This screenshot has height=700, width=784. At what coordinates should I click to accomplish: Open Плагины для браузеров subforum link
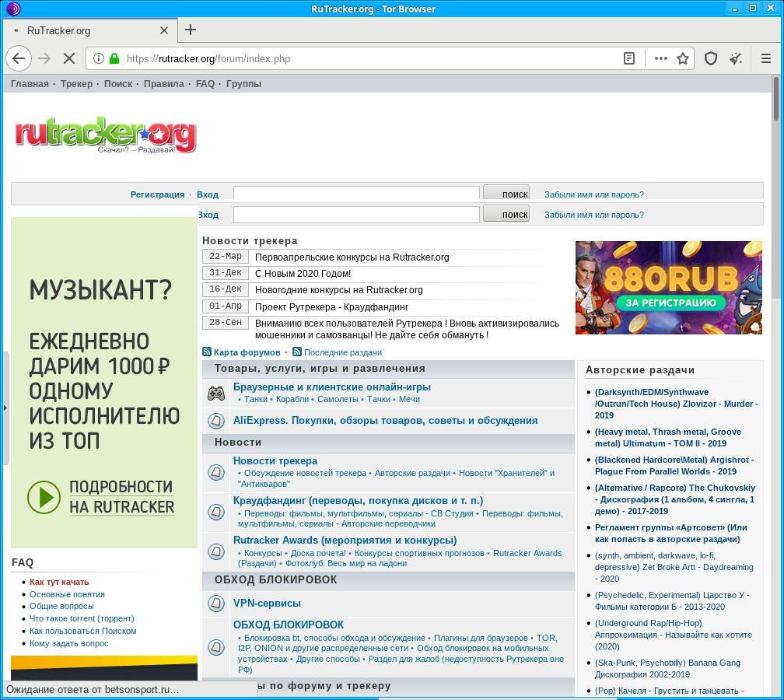point(481,638)
